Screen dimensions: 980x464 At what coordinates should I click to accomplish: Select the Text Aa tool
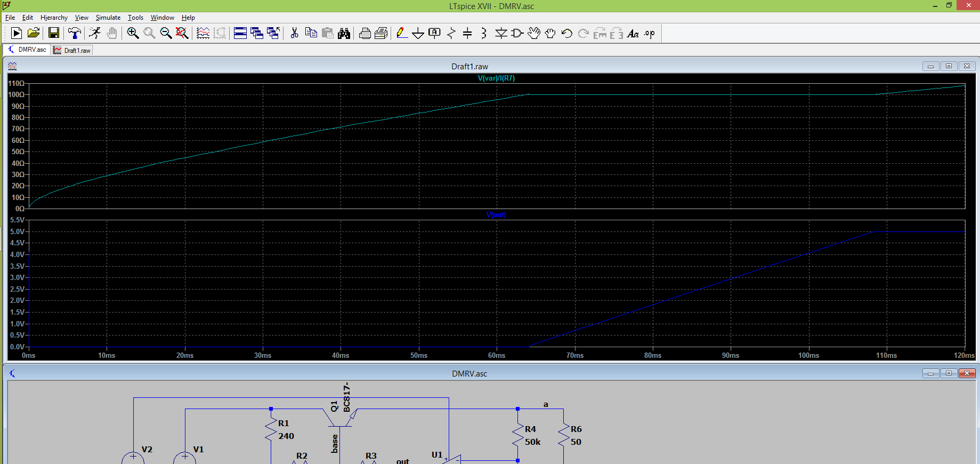633,33
